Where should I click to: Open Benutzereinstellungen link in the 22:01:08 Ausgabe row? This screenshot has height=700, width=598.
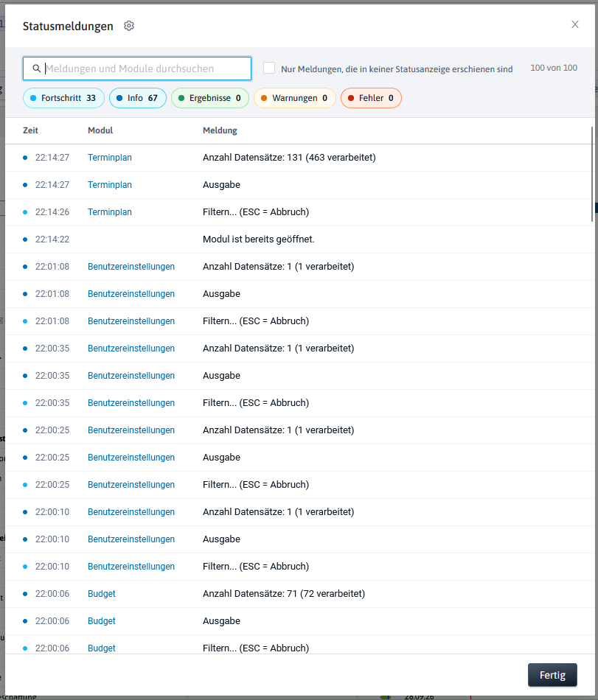[x=131, y=294]
